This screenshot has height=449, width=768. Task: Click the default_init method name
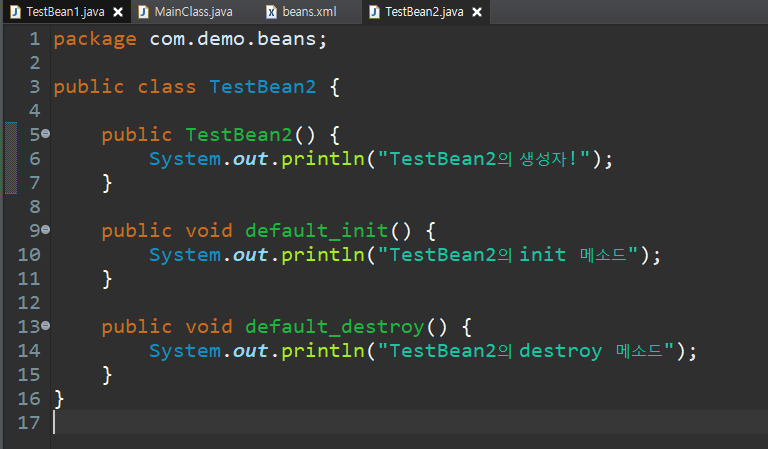pyautogui.click(x=317, y=231)
